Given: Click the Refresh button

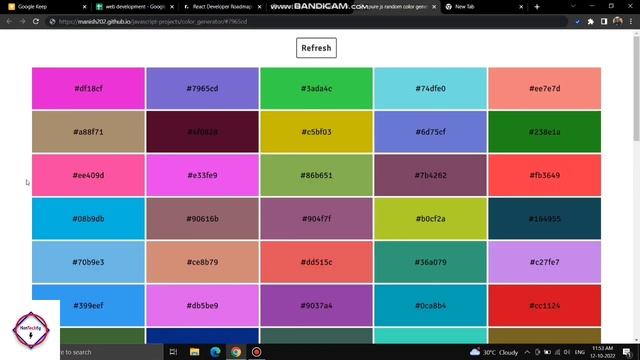Looking at the screenshot, I should 316,48.
